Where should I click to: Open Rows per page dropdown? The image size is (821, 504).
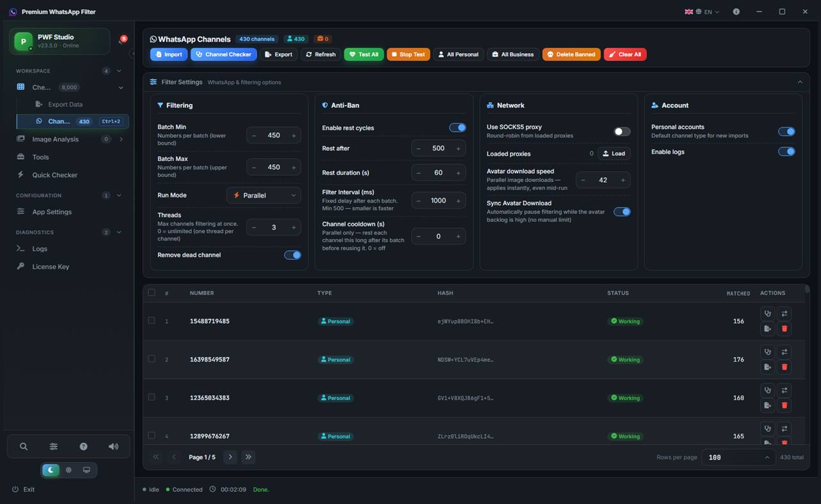point(738,457)
